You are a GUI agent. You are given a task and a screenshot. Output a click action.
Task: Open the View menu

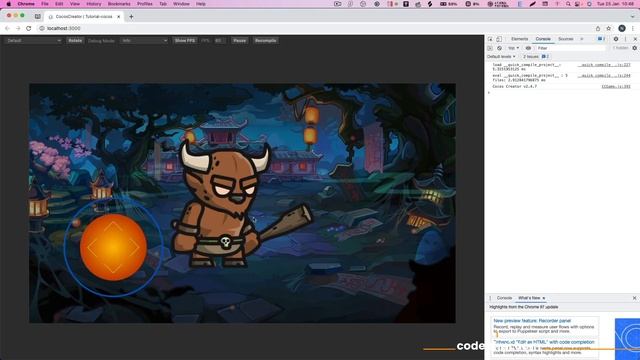(75, 4)
